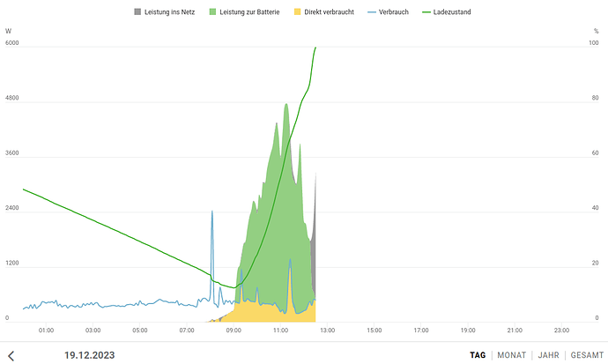608x364 pixels.
Task: Switch to the JAHR view tab
Action: [548, 355]
